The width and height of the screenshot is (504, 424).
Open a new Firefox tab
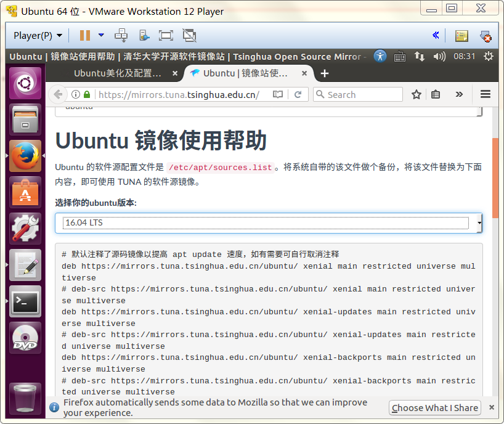(x=325, y=73)
